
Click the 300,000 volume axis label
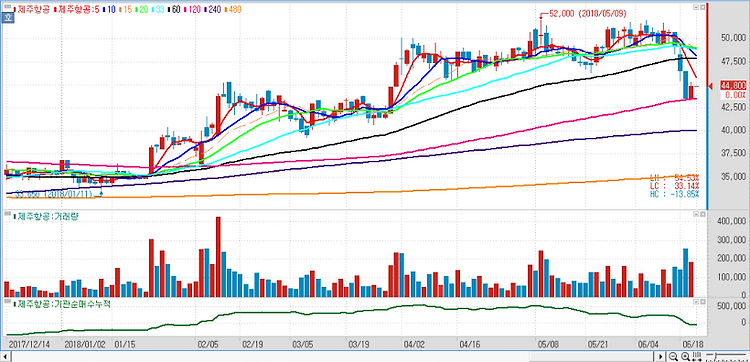coord(732,240)
